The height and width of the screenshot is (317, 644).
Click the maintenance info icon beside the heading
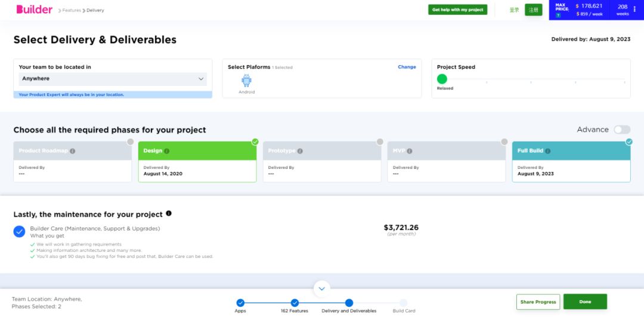pyautogui.click(x=169, y=214)
